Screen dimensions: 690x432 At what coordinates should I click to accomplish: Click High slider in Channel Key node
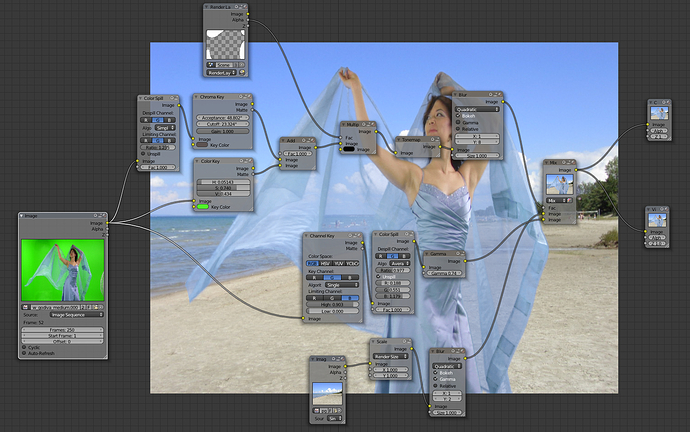332,304
